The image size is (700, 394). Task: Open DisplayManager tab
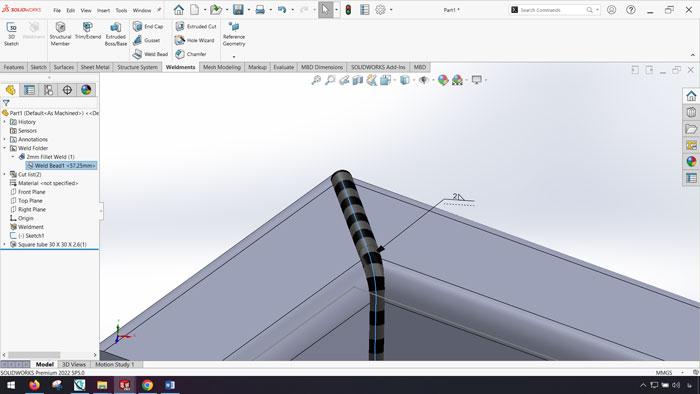tap(86, 90)
